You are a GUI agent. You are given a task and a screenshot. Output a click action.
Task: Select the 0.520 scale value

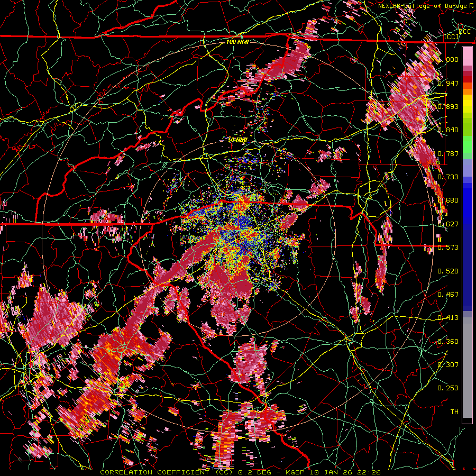(448, 271)
